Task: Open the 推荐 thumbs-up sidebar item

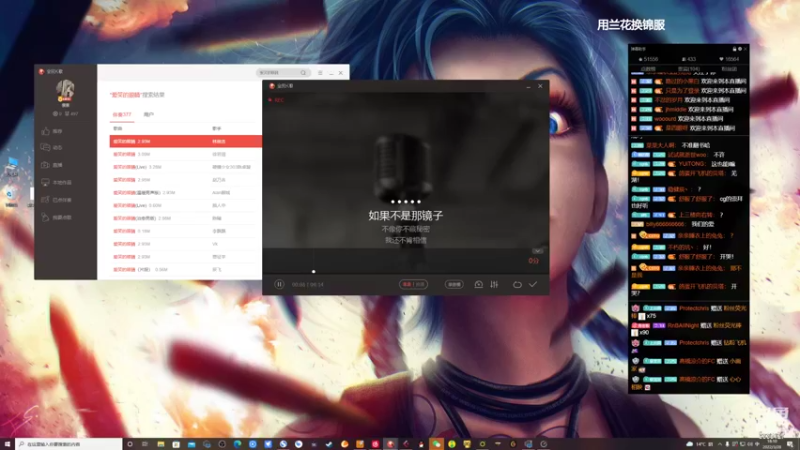Action: (x=52, y=131)
